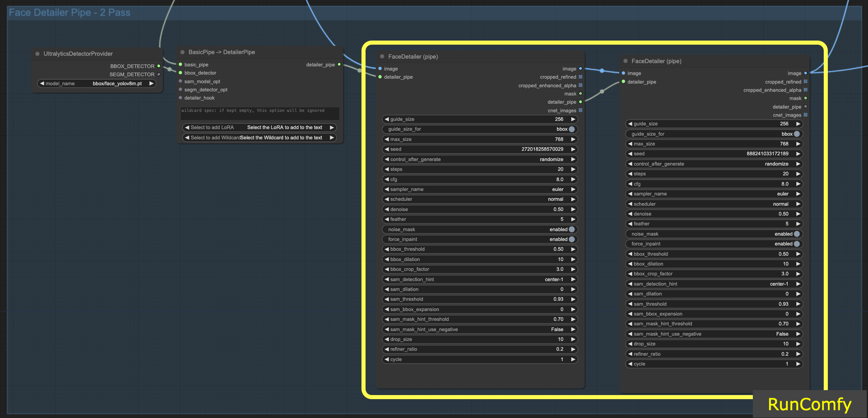Open the sampler_name selector showing euler

click(479, 189)
